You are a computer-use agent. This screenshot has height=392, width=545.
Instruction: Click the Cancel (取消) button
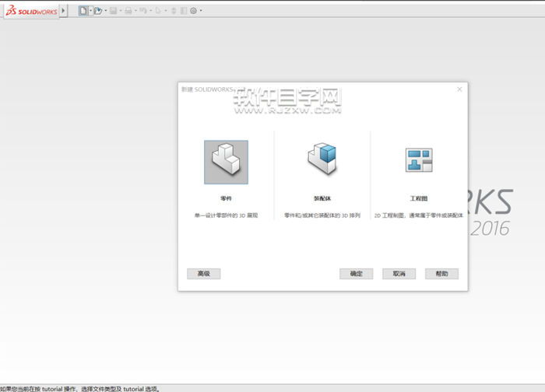coord(399,274)
